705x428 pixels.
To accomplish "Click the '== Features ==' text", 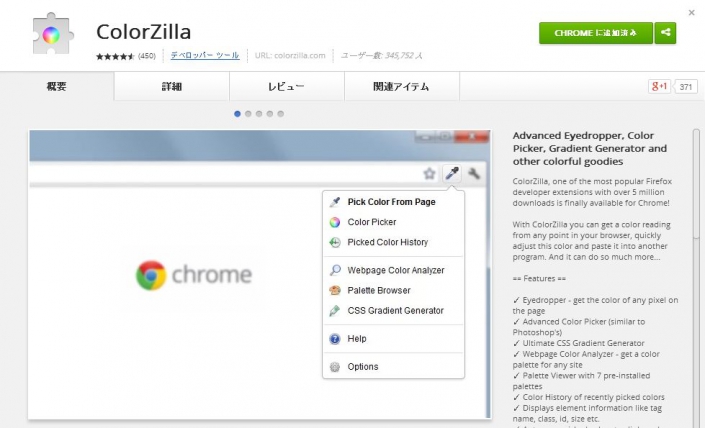I will pos(539,279).
